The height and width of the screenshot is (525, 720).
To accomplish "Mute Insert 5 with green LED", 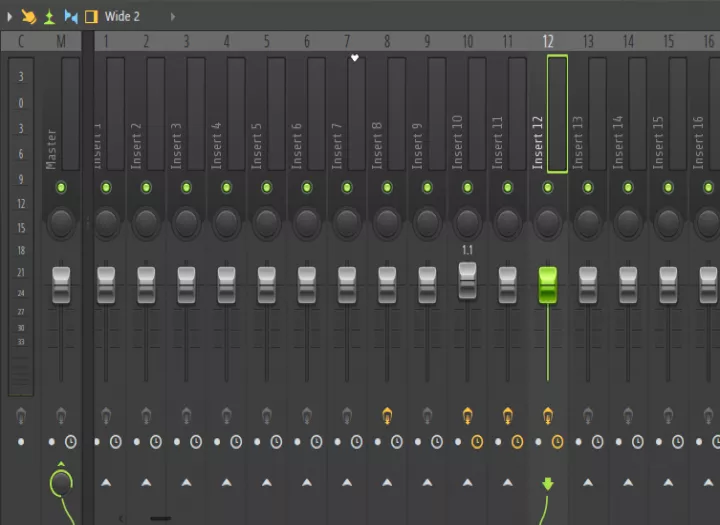I will point(267,187).
